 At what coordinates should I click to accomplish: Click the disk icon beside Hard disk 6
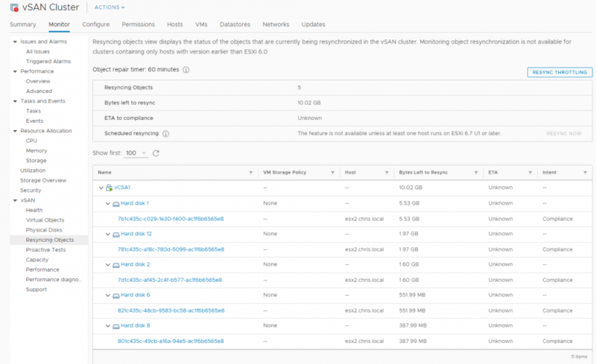pos(116,296)
